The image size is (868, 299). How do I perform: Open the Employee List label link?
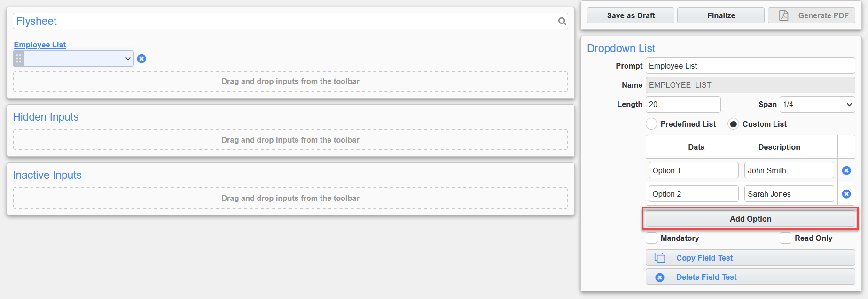click(x=40, y=45)
